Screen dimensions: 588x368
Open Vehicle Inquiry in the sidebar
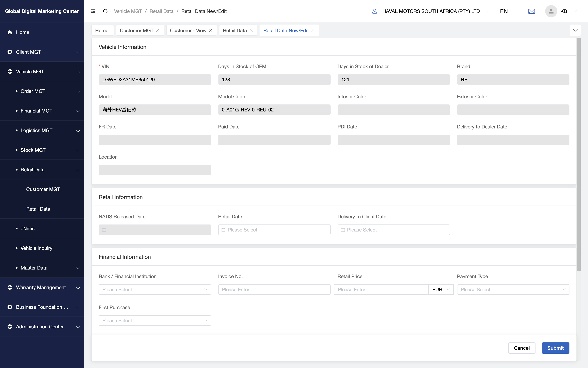point(42,248)
